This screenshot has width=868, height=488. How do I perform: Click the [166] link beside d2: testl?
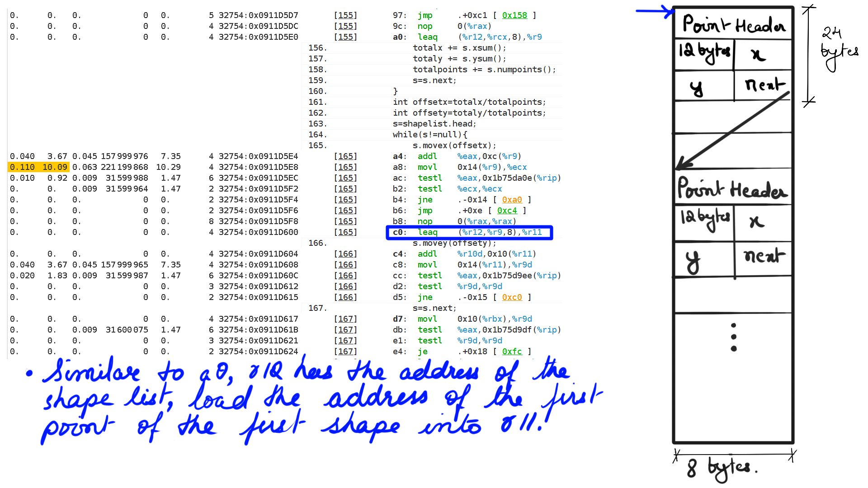[x=345, y=286]
